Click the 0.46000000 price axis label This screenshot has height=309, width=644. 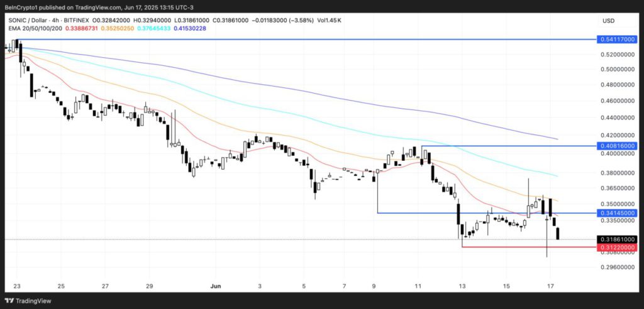pos(618,101)
